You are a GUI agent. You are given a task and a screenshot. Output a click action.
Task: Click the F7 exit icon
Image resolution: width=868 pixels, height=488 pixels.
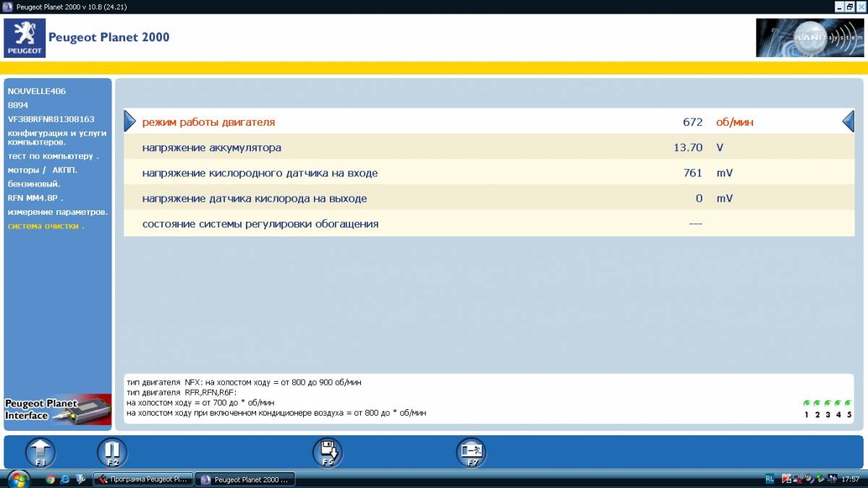point(471,453)
